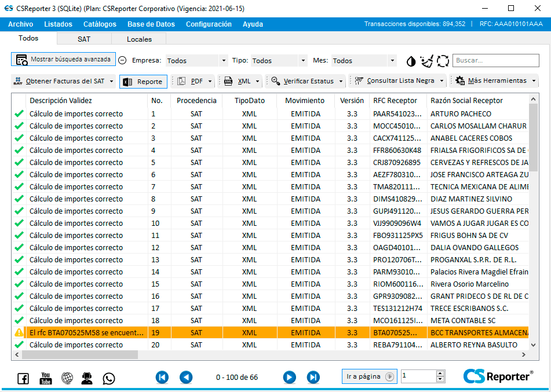Click the website globe icon
This screenshot has width=551, height=392.
tap(67, 378)
